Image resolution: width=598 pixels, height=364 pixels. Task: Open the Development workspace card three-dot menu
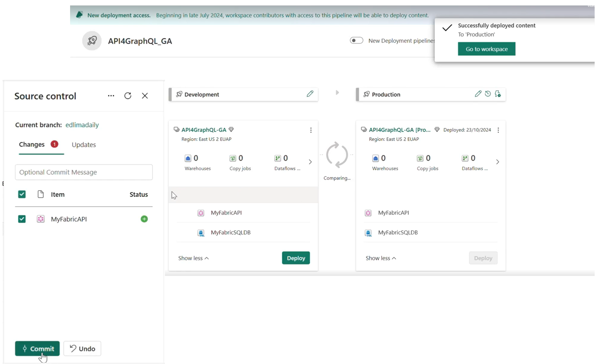click(311, 130)
